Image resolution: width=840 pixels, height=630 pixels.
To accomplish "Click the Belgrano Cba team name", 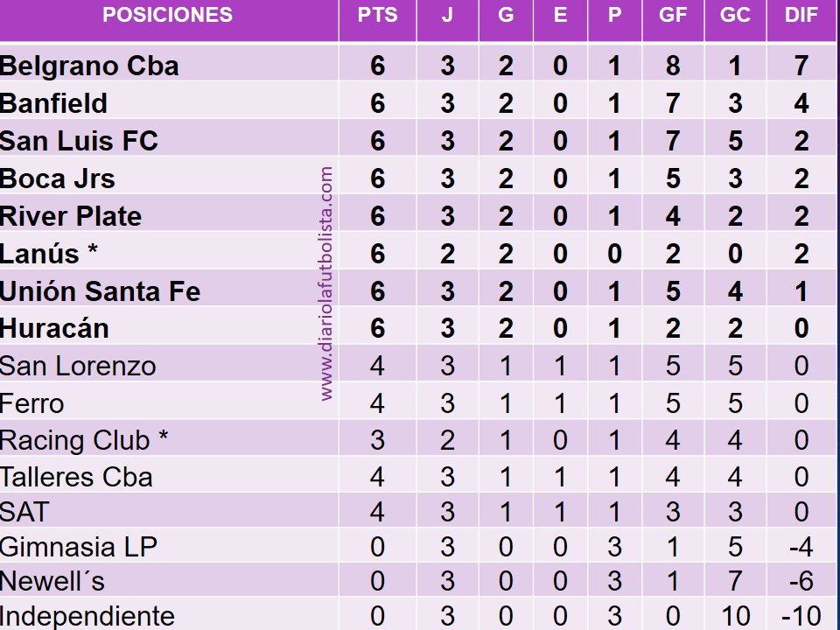I will [x=89, y=66].
